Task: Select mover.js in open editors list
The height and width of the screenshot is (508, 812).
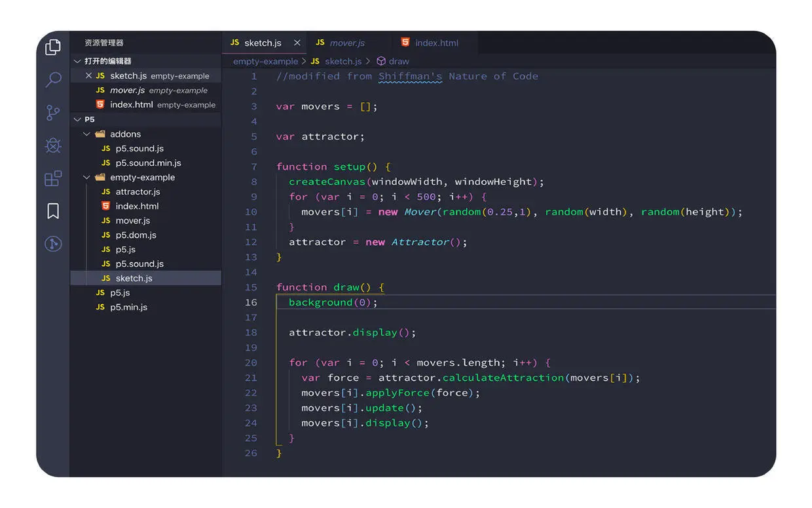Action: pyautogui.click(x=145, y=90)
